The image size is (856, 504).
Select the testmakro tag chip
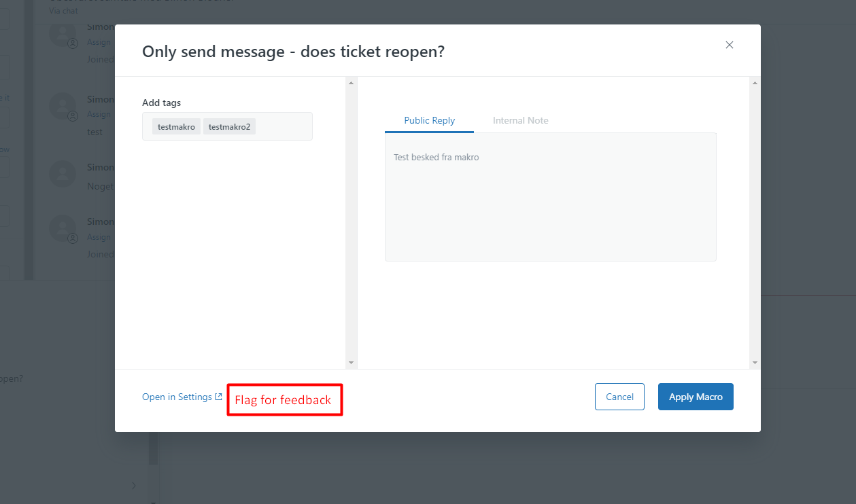point(176,126)
